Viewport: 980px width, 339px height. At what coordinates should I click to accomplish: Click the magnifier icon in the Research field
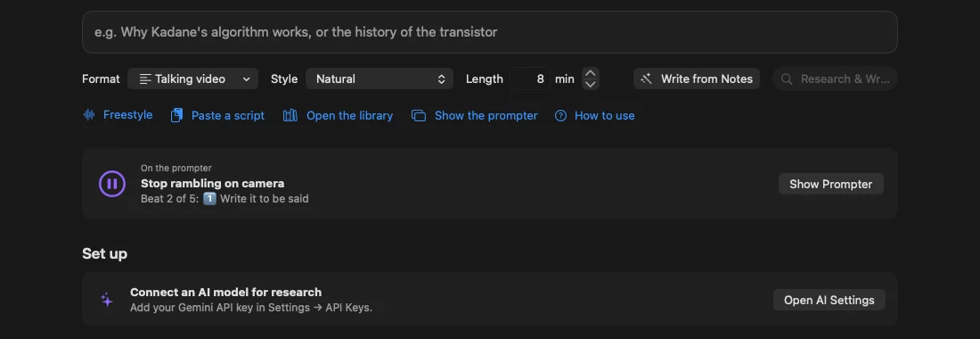[x=787, y=79]
